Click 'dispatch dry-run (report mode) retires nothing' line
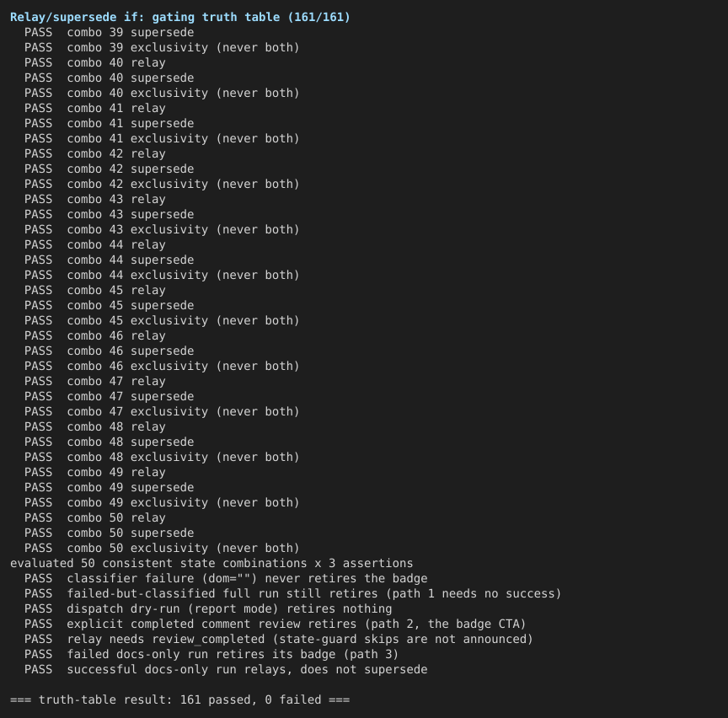Screen dimensions: 728x718 pos(208,608)
